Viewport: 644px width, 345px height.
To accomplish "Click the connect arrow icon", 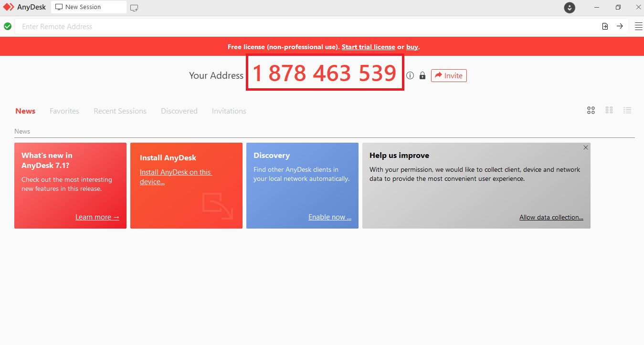I will [620, 26].
